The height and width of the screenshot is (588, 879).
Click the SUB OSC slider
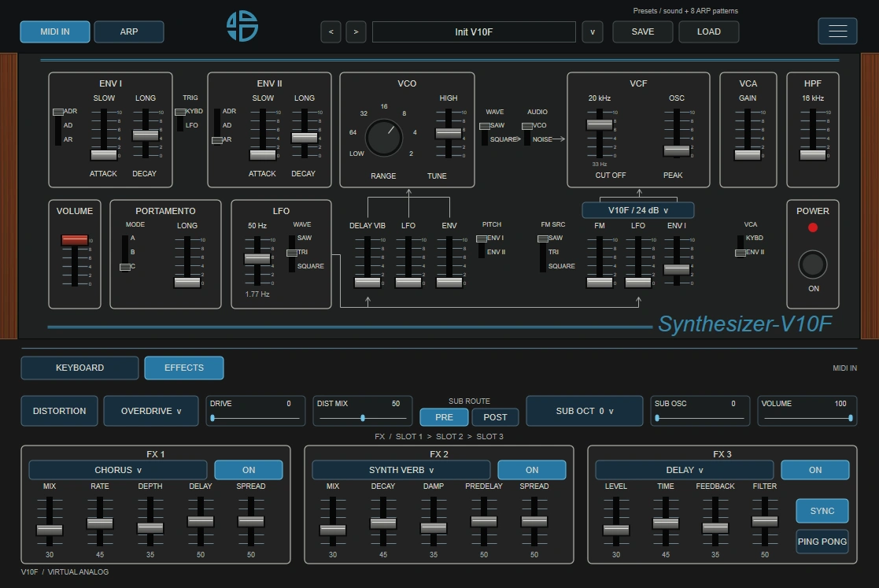pos(700,418)
